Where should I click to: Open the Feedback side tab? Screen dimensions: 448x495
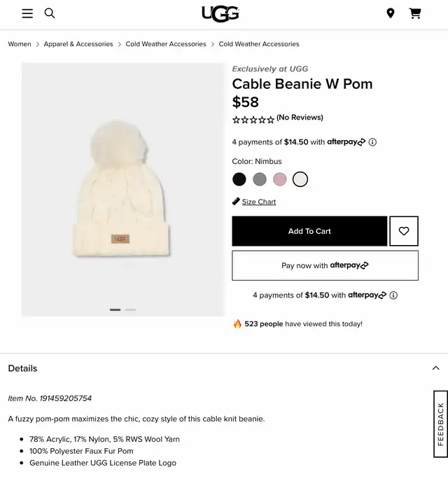[441, 424]
